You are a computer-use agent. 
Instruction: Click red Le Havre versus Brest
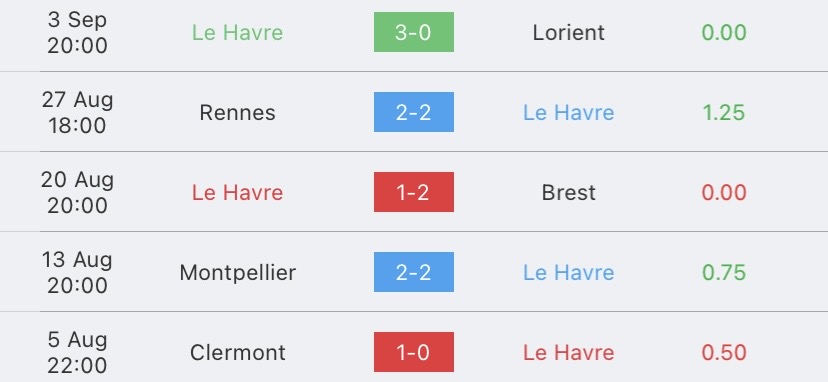238,192
